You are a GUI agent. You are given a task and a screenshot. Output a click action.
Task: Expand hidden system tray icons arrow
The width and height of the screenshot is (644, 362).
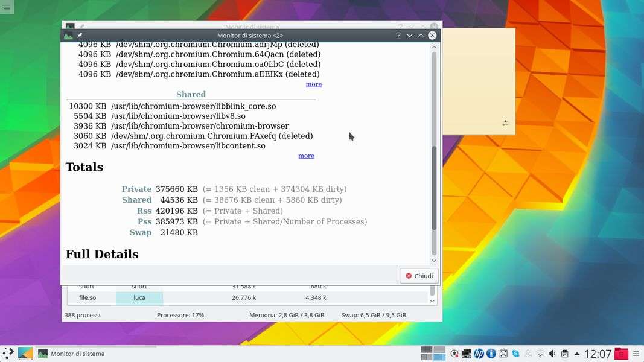click(x=577, y=354)
